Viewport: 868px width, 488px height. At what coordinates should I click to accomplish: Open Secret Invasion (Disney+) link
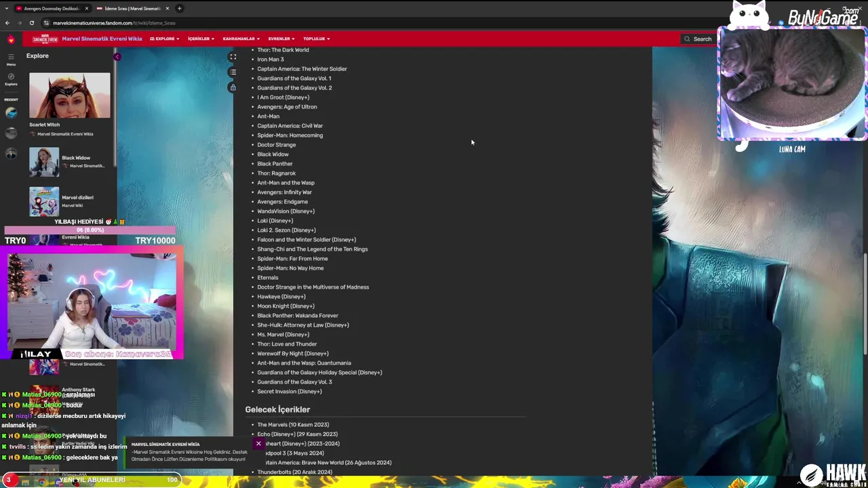coord(289,391)
